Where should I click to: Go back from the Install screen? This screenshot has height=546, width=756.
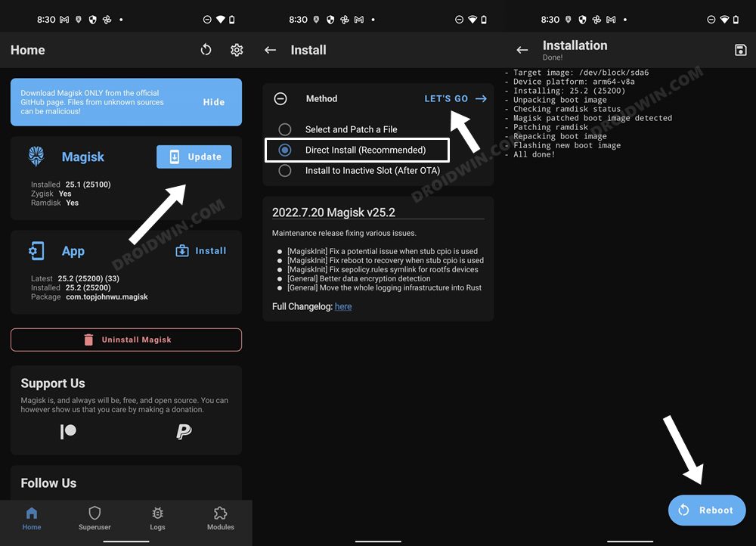[x=270, y=50]
